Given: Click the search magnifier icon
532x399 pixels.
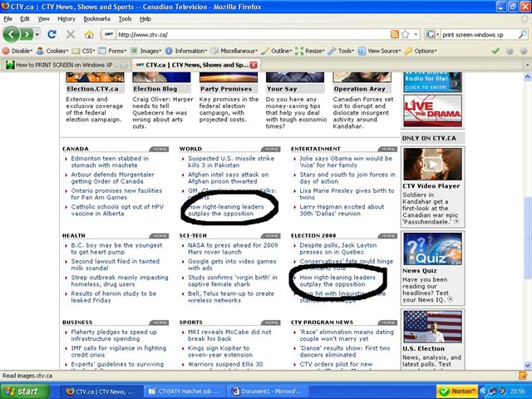Looking at the screenshot, I should [523, 34].
